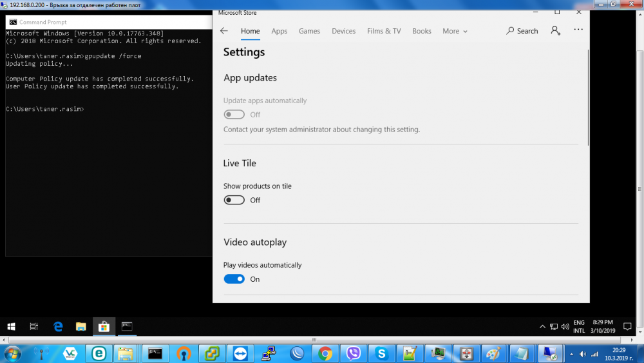Open the monitor app on local taskbar
644x363 pixels.
[438, 353]
